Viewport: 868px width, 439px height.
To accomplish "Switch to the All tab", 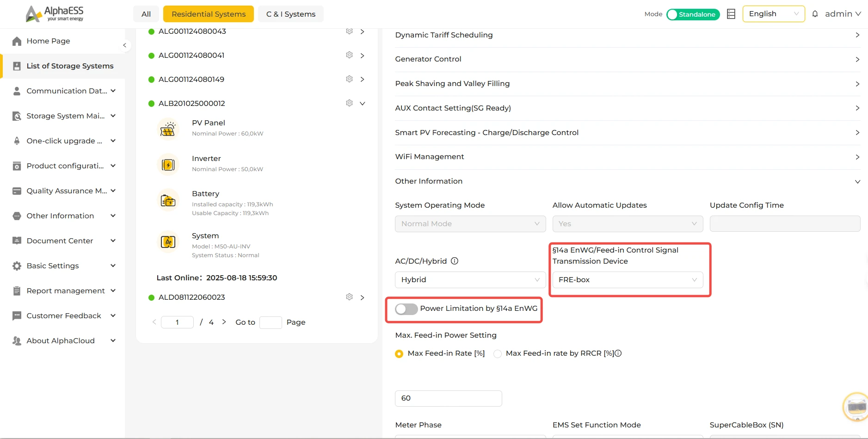I will pyautogui.click(x=146, y=14).
